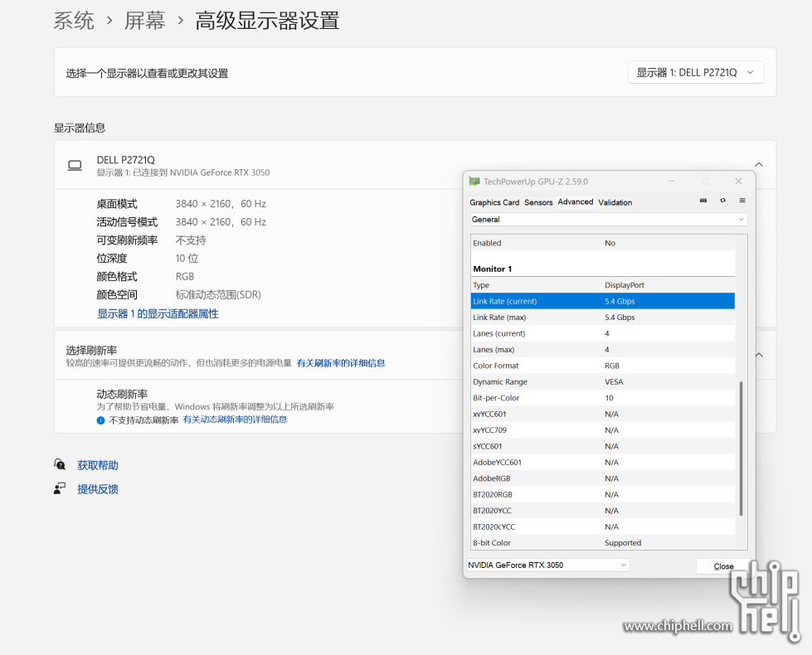Click the 活动信号模式 3840 × 2160 value
Image resolution: width=812 pixels, height=655 pixels.
(221, 221)
